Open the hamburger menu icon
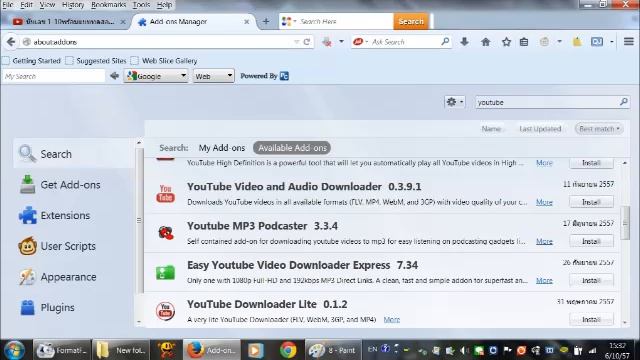This screenshot has height=360, width=640. point(629,42)
